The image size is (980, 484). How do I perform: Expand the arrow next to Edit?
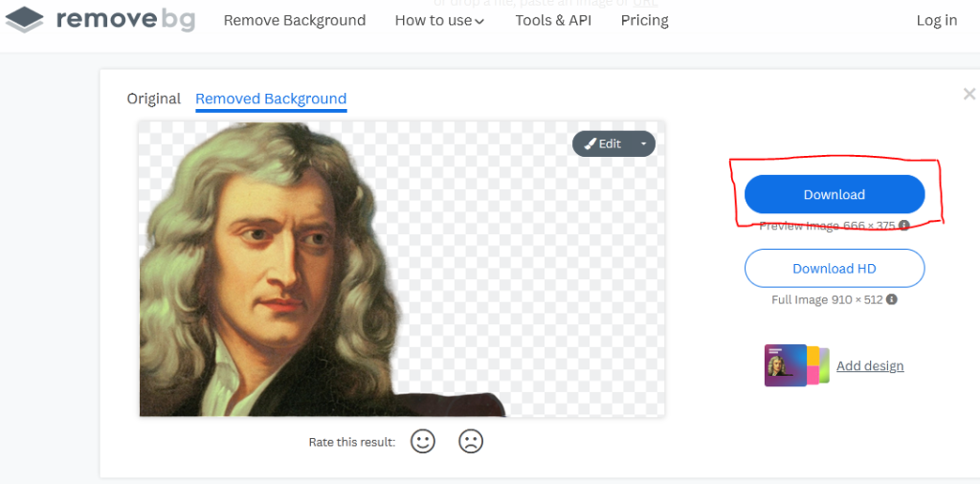(x=643, y=143)
